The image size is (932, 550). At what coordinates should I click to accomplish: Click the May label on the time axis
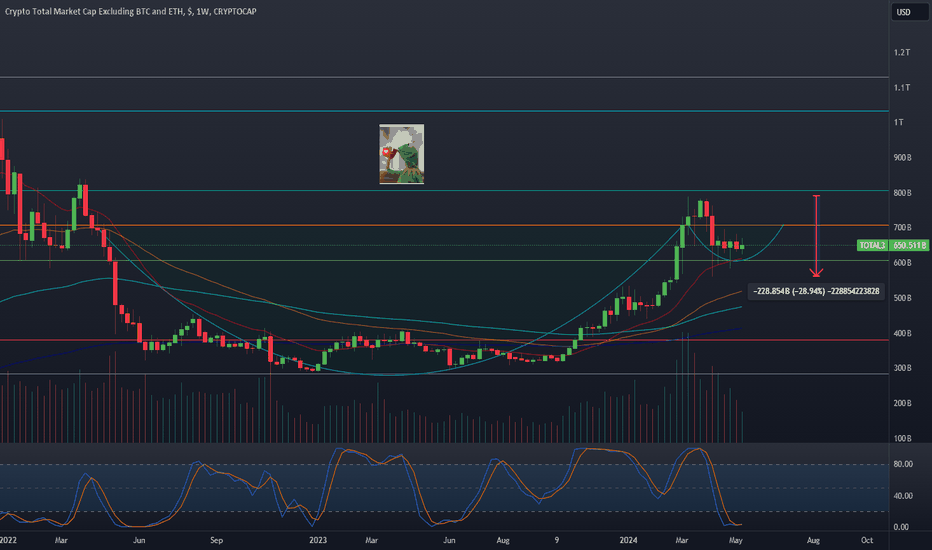point(736,540)
